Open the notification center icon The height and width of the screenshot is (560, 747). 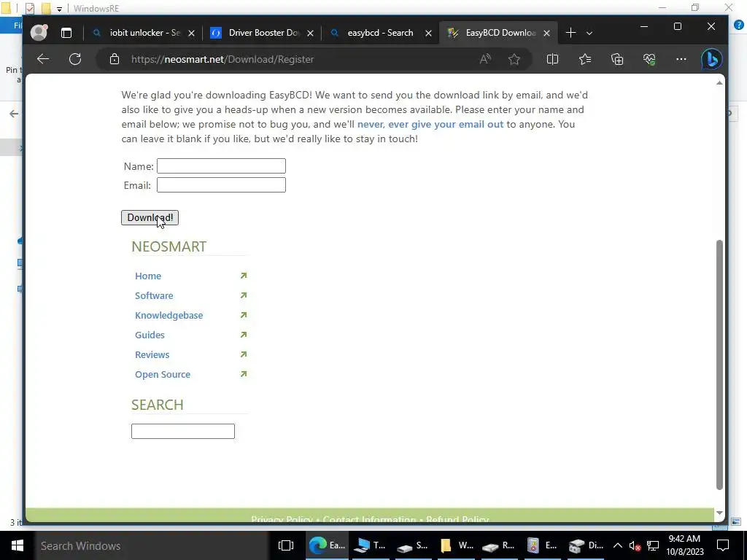click(723, 545)
